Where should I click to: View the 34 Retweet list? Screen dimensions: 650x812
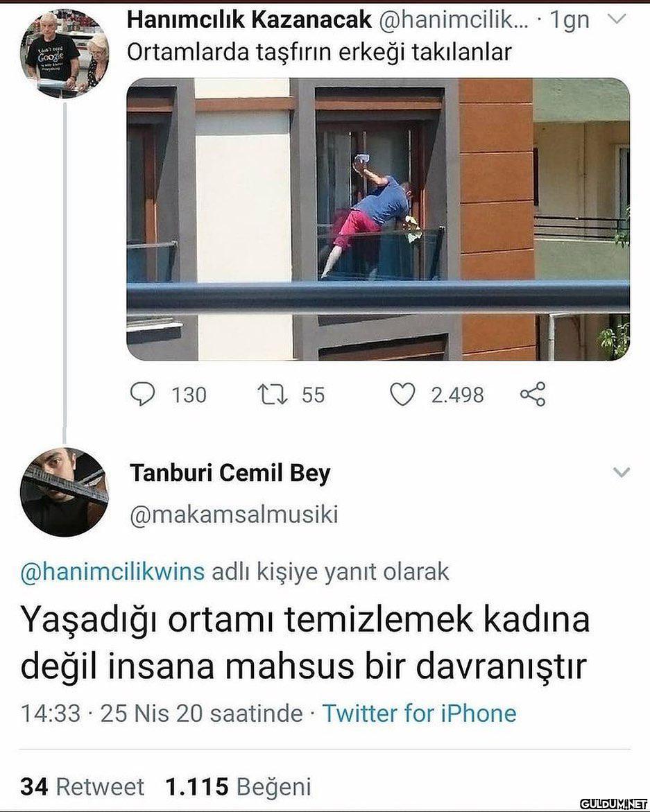(x=82, y=786)
